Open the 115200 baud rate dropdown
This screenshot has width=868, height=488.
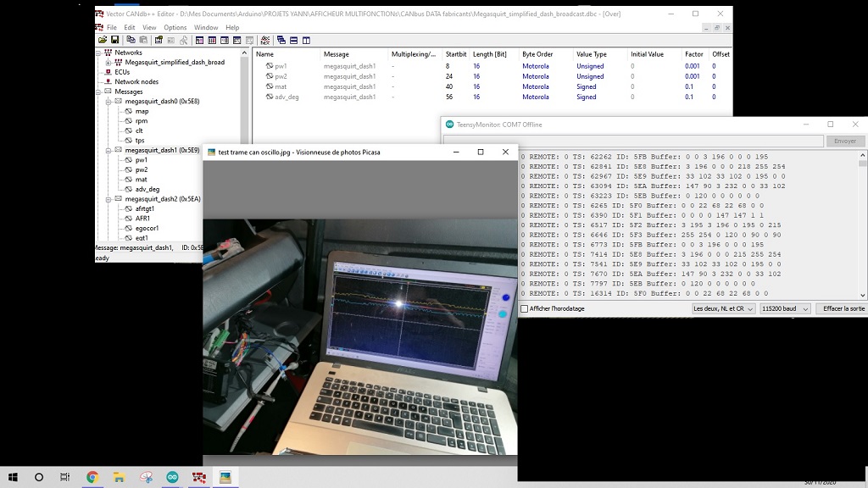(785, 309)
